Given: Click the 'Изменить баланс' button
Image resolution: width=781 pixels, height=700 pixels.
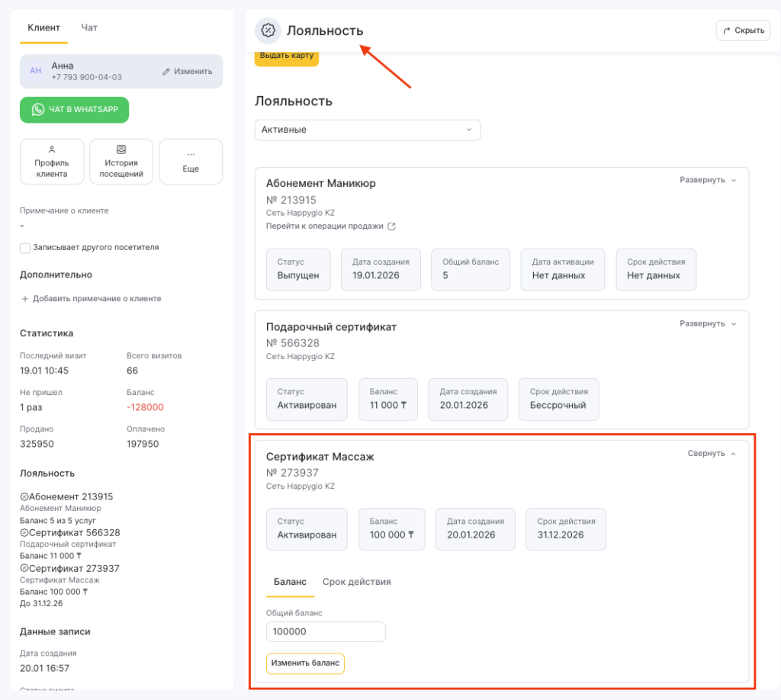Looking at the screenshot, I should coord(305,663).
